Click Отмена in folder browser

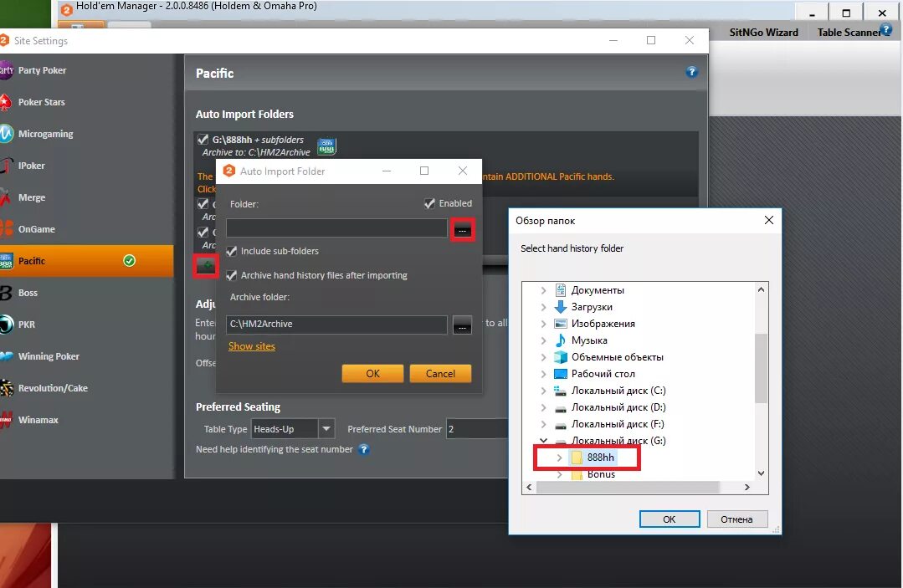(736, 519)
